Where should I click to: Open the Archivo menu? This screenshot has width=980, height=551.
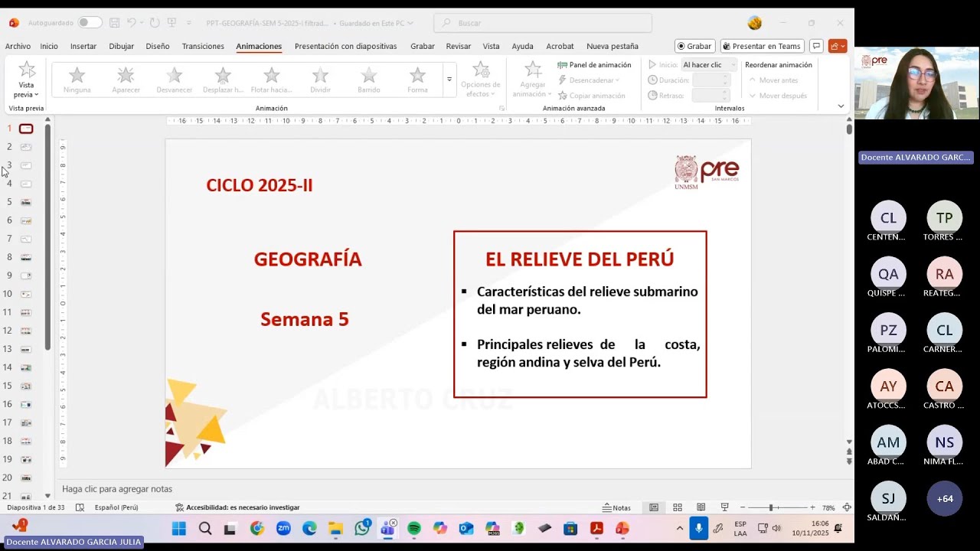coord(18,46)
